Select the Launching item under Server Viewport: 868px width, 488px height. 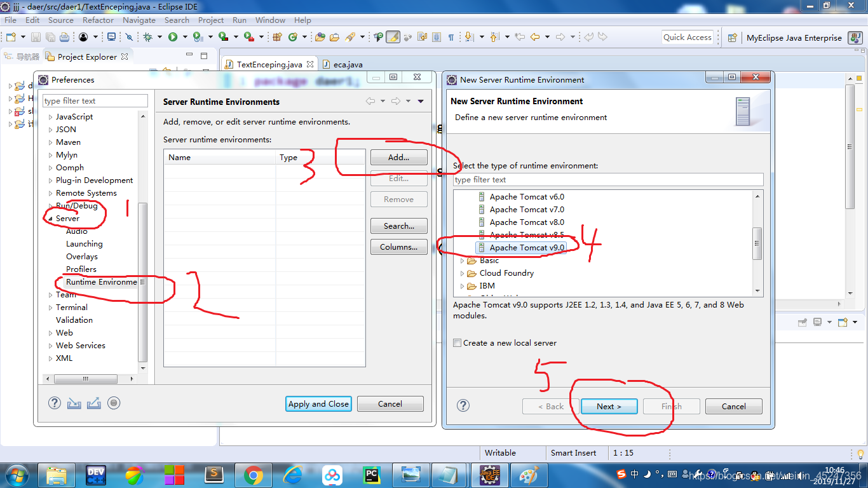pyautogui.click(x=84, y=244)
